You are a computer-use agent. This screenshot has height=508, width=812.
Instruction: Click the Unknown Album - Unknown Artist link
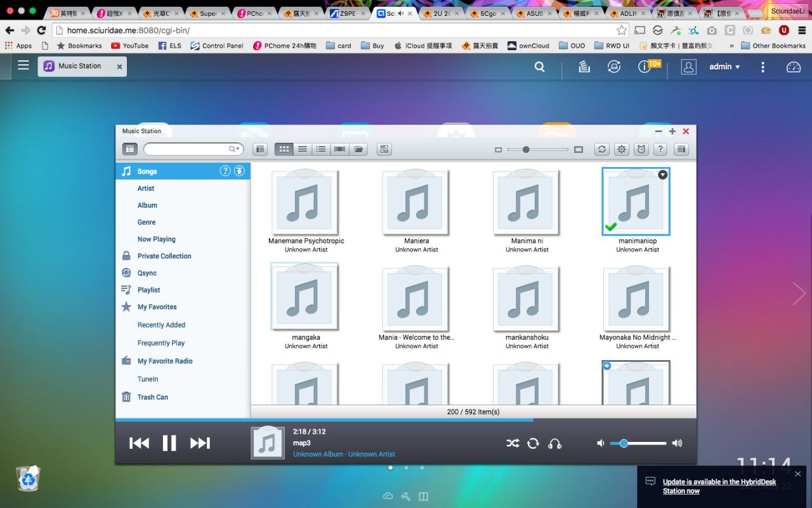(x=344, y=455)
